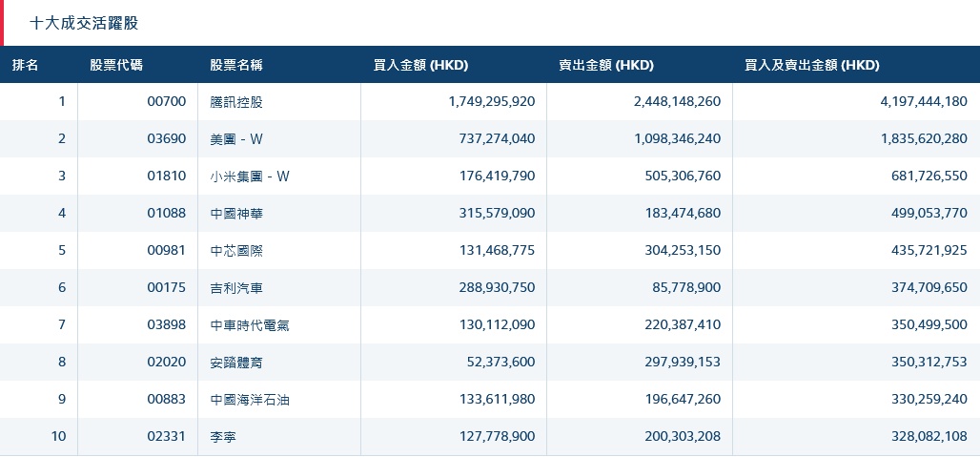Click total amount 499,053,770
Viewport: 980px width, 457px height.
click(x=929, y=213)
